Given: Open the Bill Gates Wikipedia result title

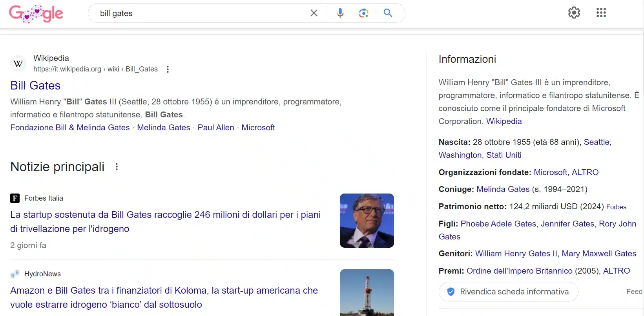Looking at the screenshot, I should [x=35, y=86].
